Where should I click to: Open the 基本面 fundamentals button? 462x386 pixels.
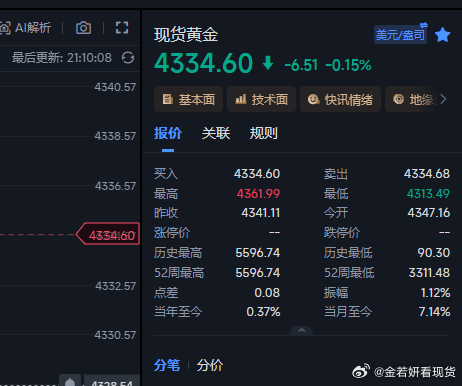[188, 99]
